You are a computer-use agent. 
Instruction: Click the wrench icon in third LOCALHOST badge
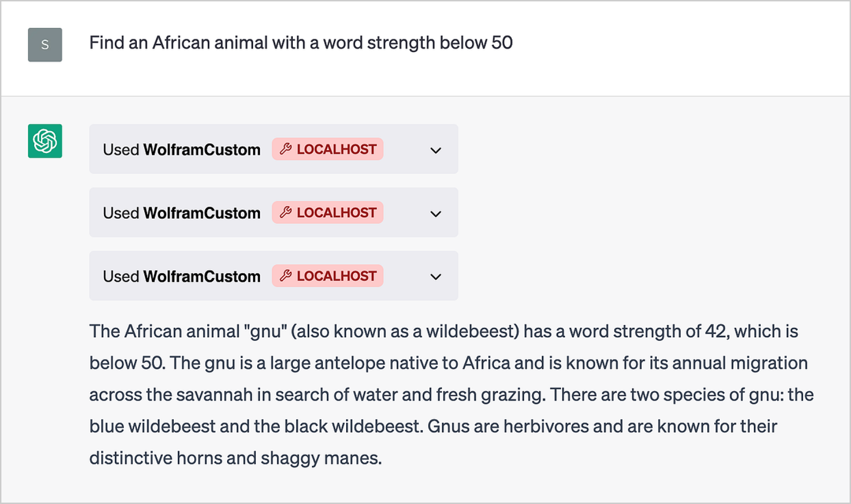click(x=286, y=276)
